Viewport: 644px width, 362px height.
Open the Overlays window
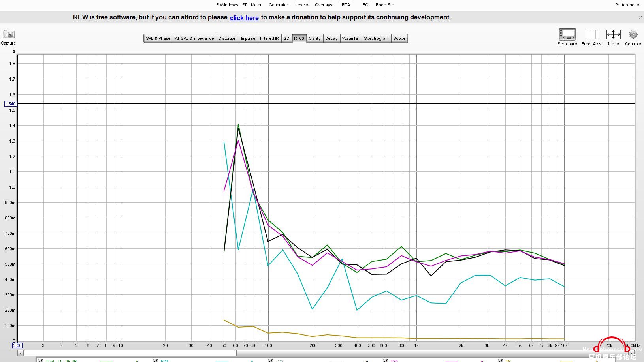[324, 5]
